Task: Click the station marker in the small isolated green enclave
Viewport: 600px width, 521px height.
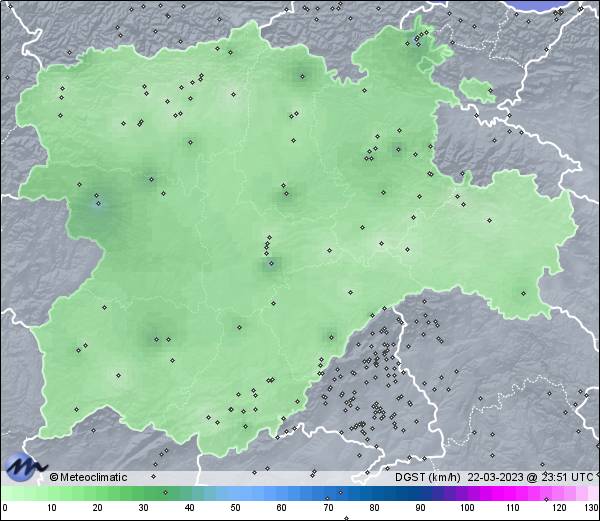Action: click(x=491, y=91)
